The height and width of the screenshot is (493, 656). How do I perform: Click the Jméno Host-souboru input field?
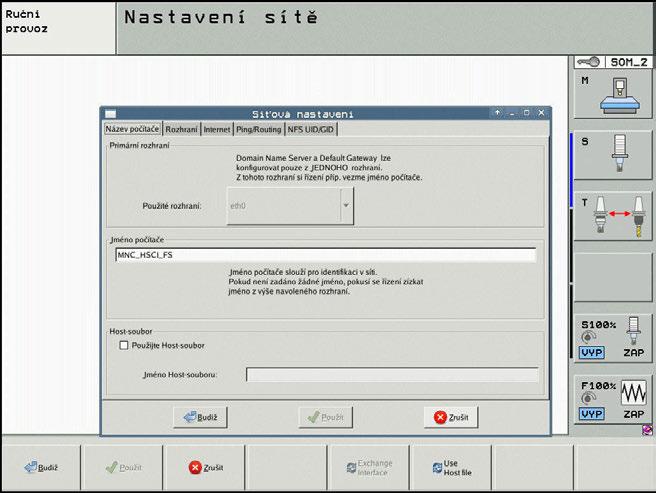tap(392, 375)
